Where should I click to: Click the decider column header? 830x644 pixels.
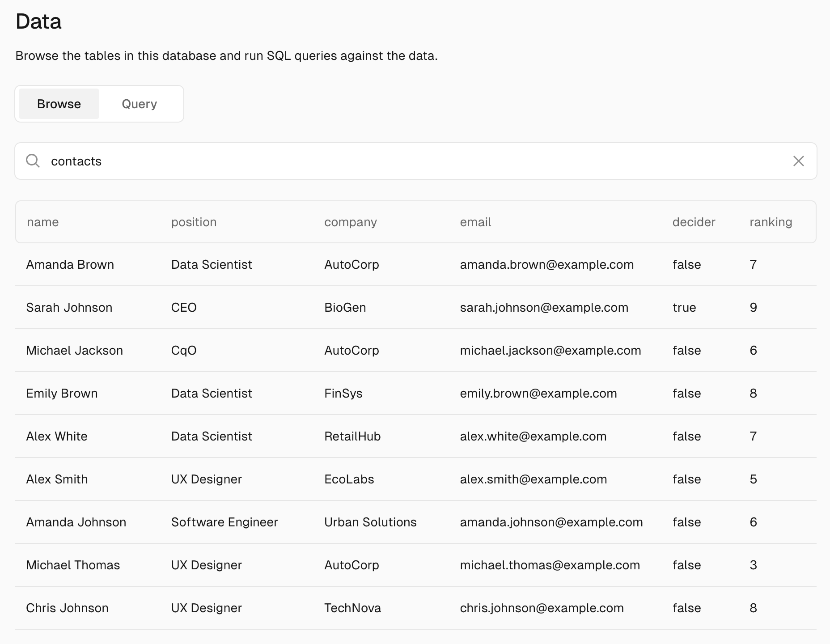pyautogui.click(x=694, y=222)
